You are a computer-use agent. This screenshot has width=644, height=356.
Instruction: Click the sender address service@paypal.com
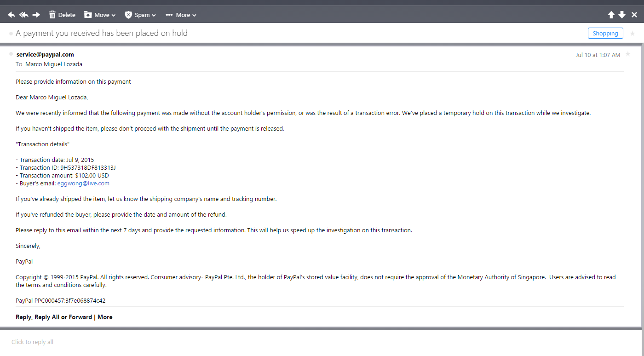(45, 54)
